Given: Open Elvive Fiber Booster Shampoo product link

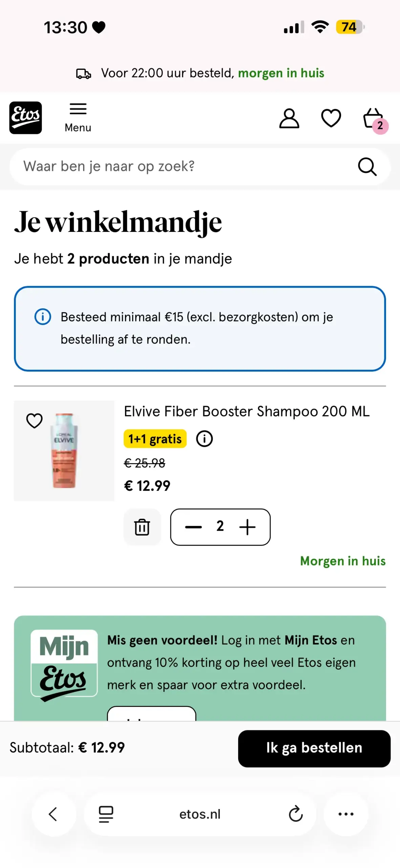Looking at the screenshot, I should (247, 411).
